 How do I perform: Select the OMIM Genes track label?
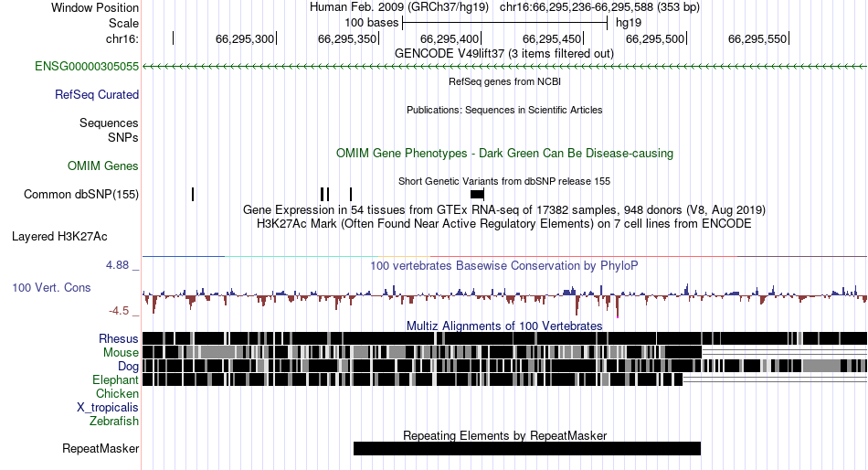coord(103,166)
